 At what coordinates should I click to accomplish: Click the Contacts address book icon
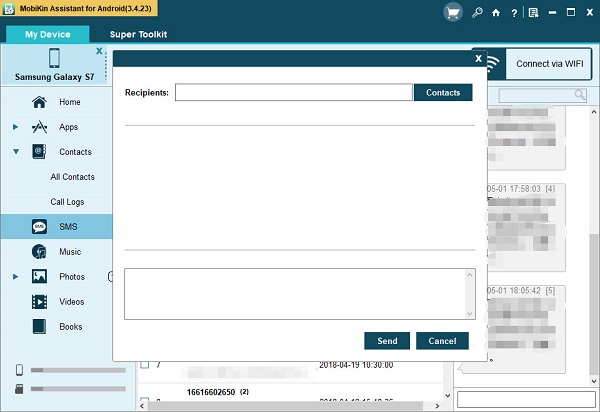click(39, 151)
